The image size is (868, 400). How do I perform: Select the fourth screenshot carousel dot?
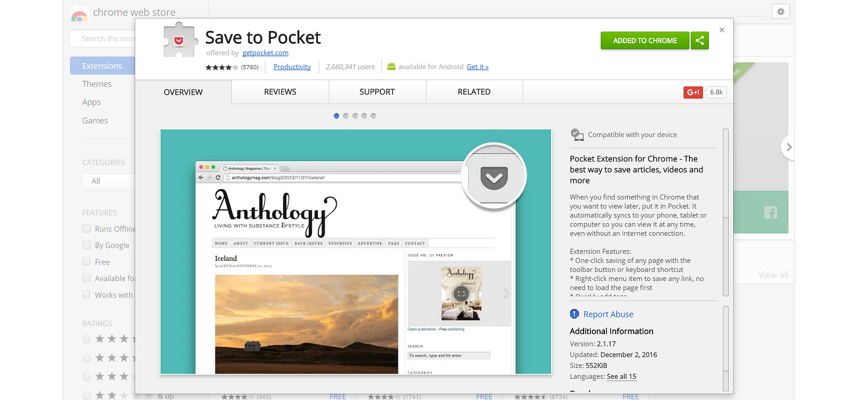click(x=364, y=116)
